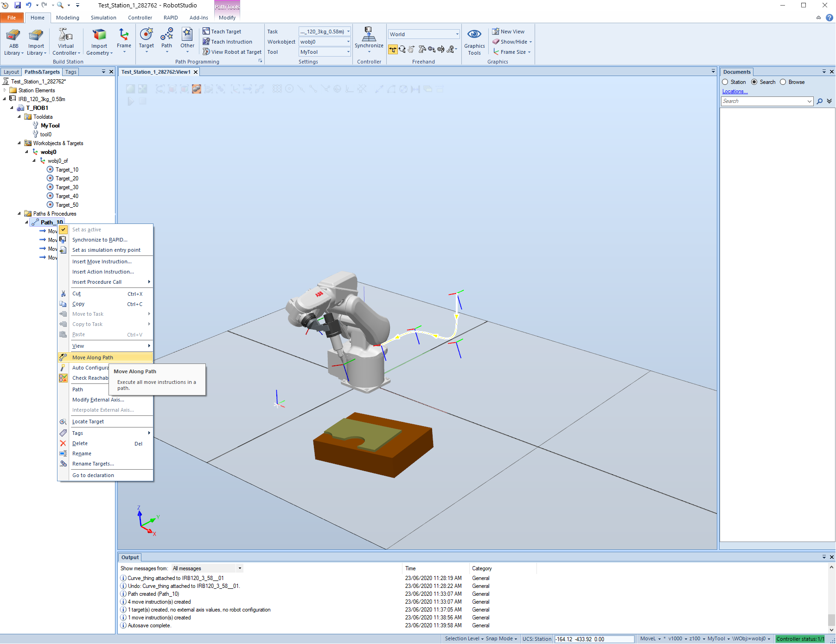Select Target_30 in the tree
Image resolution: width=836 pixels, height=644 pixels.
tap(67, 187)
